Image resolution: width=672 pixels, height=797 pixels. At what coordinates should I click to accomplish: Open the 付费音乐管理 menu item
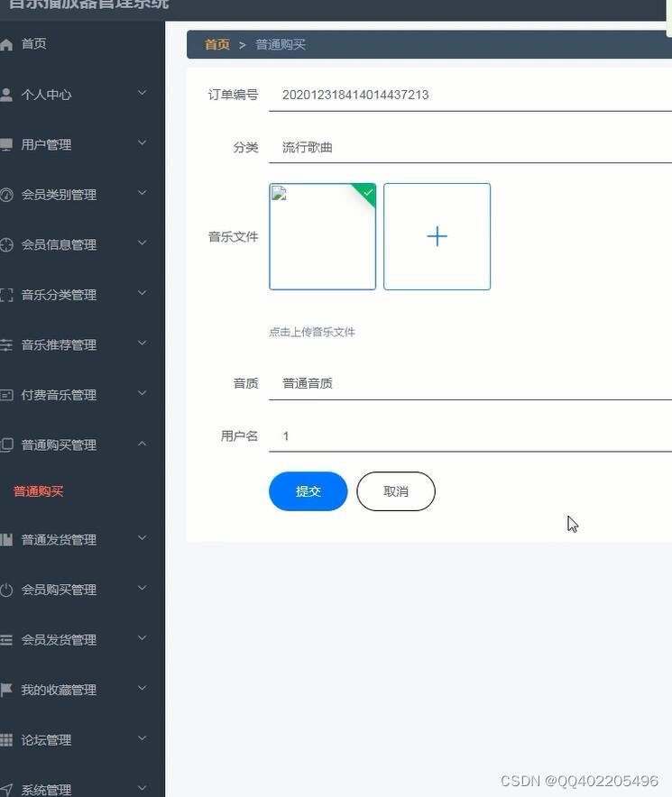click(59, 395)
